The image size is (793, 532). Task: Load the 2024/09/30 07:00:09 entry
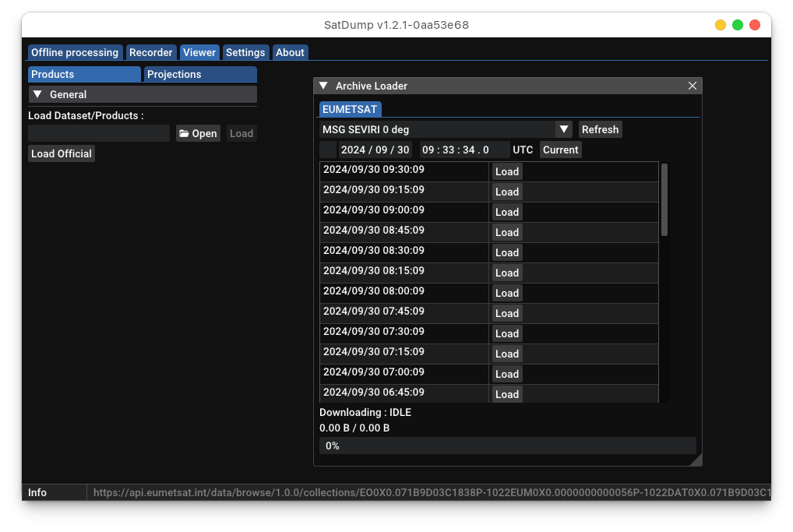pyautogui.click(x=507, y=374)
